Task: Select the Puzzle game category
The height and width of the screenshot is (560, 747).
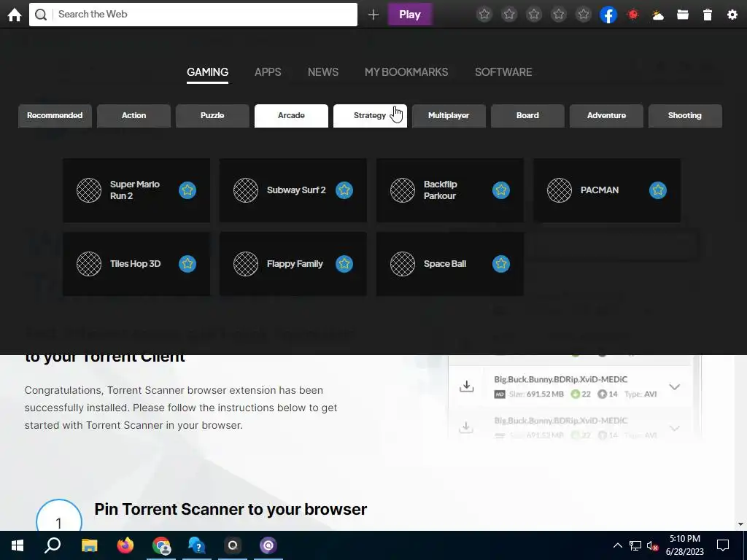Action: 212,116
